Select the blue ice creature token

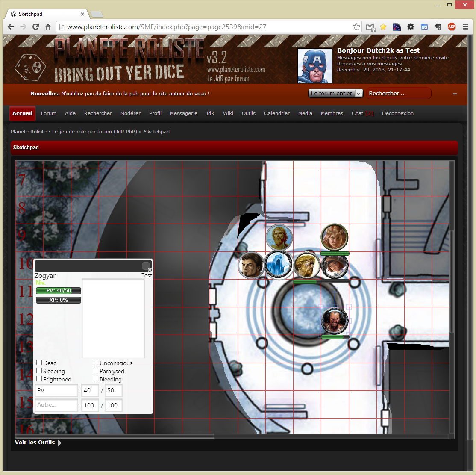pyautogui.click(x=279, y=265)
